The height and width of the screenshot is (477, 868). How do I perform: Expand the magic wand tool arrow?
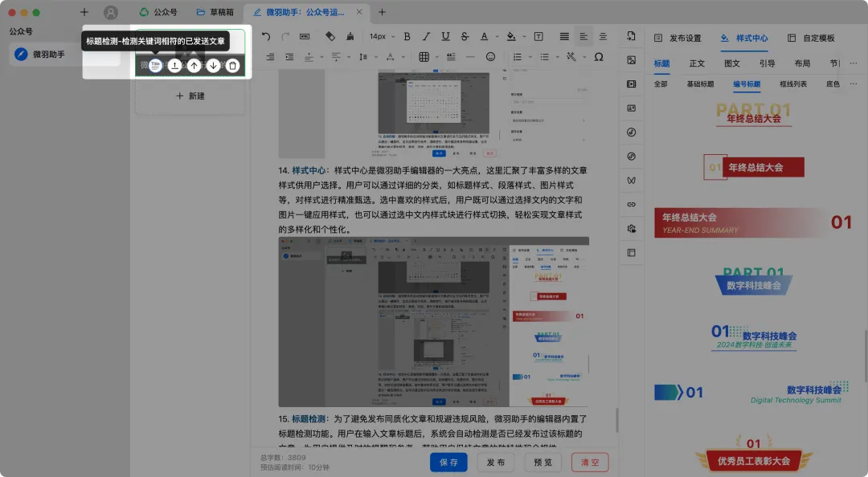pos(584,57)
